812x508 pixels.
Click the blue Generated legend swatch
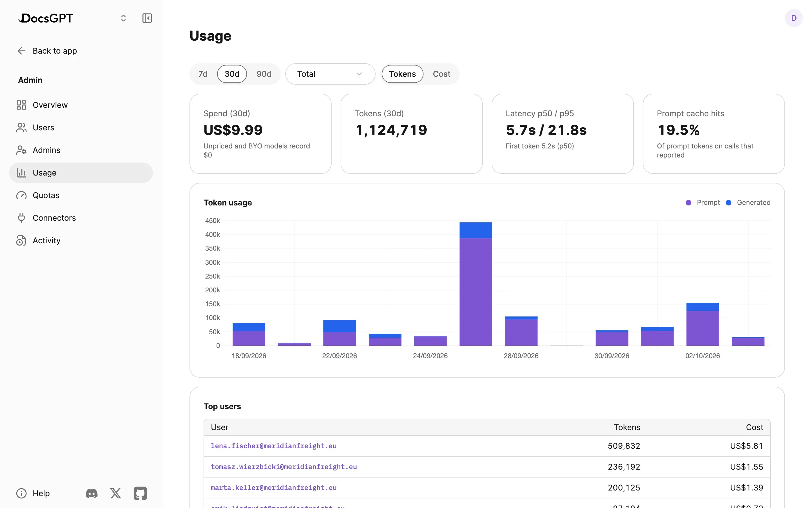tap(729, 203)
